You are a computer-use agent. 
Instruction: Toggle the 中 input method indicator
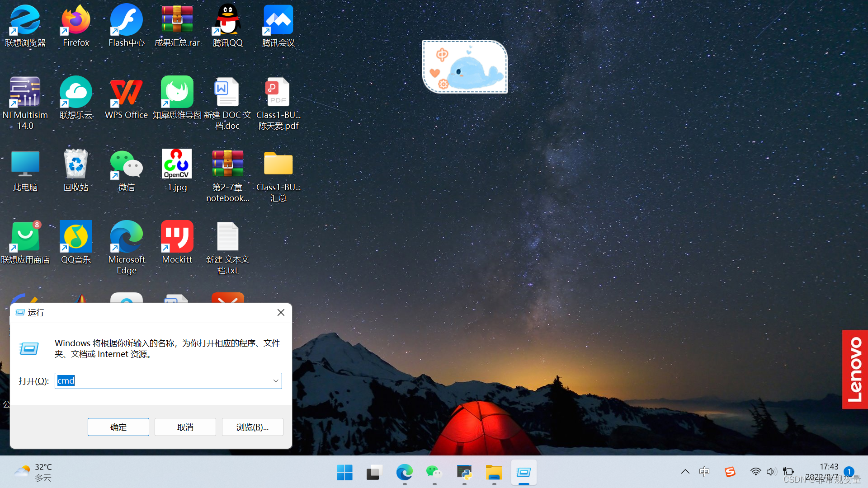[x=704, y=472]
